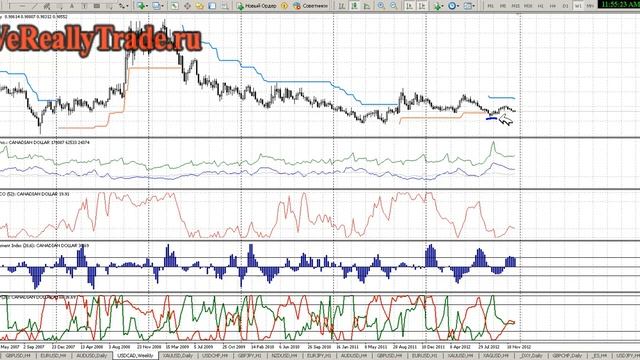Expand the Indicators dropdown arrow
This screenshot has height=360, width=640.
(442, 6)
